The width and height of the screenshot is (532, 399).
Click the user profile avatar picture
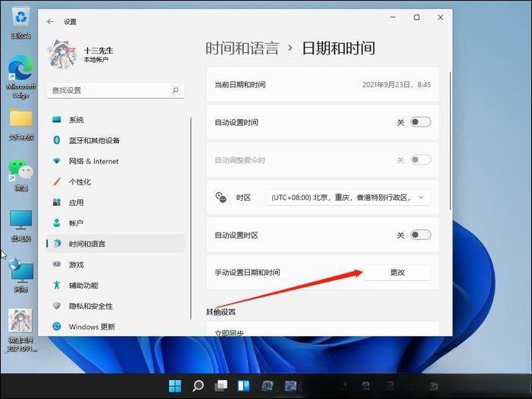click(63, 55)
